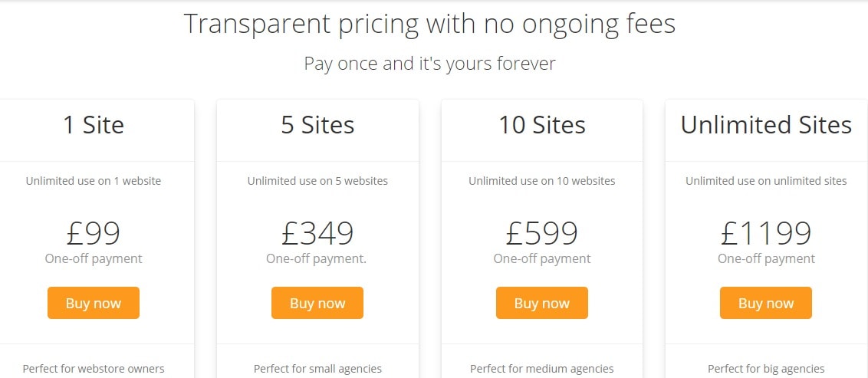Select the 10 Sites plan heading
Viewport: 868px width, 378px height.
point(542,125)
